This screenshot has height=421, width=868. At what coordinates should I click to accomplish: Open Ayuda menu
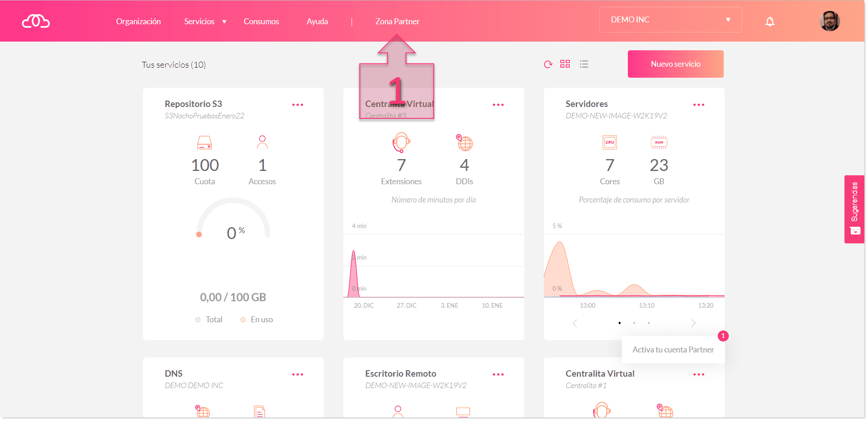(x=317, y=21)
